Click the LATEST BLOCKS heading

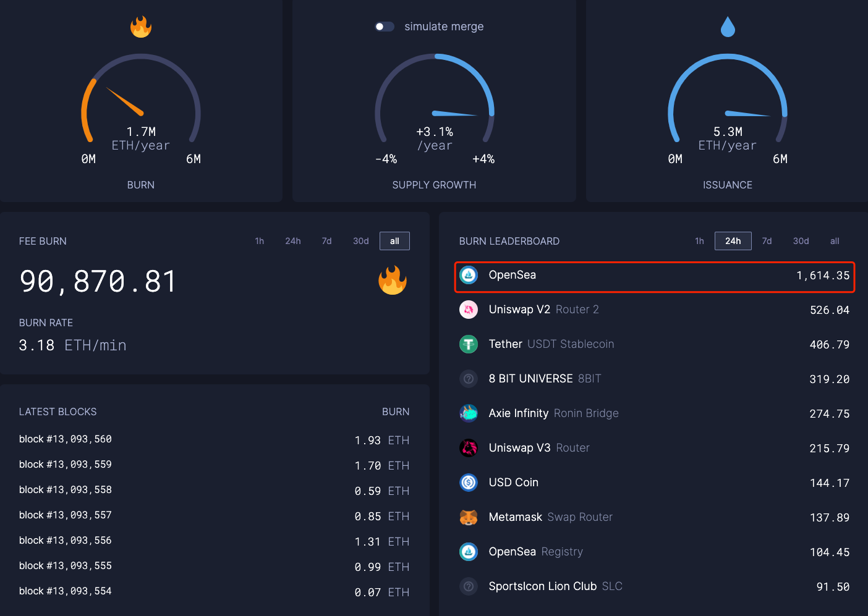[58, 411]
